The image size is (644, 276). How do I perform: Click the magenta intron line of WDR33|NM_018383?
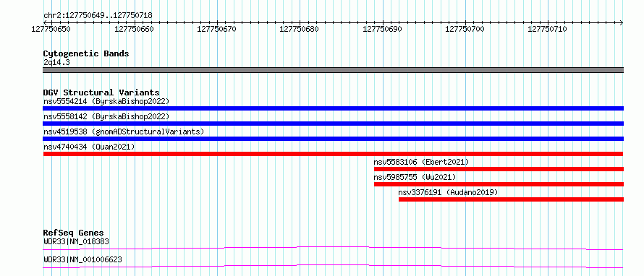coord(333,248)
